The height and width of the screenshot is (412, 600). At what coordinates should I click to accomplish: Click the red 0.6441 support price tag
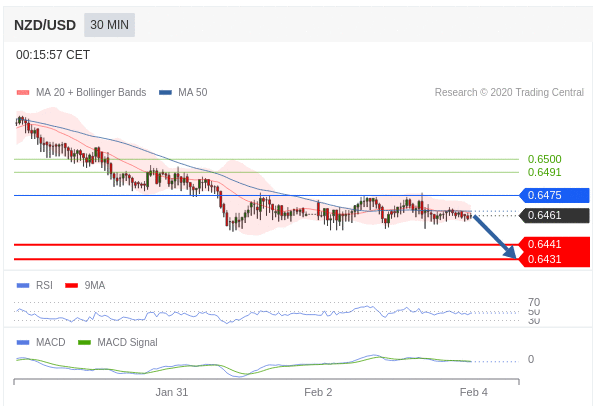[554, 244]
